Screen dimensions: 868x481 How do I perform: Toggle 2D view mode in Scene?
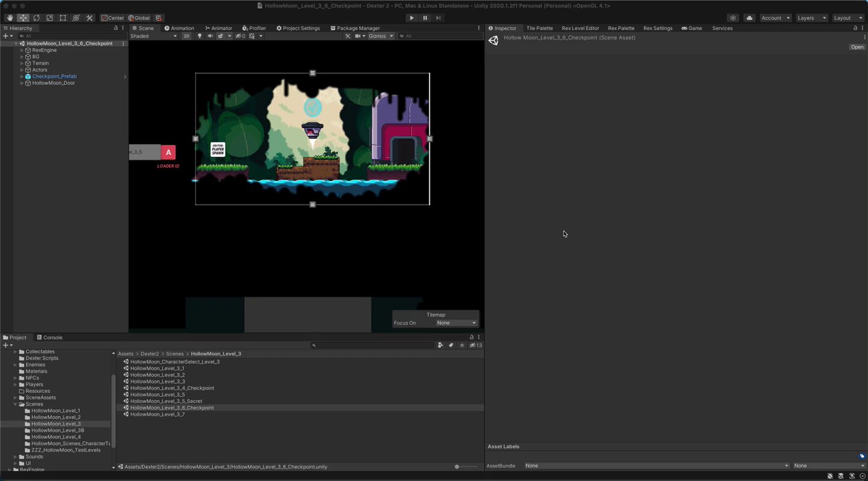[187, 36]
